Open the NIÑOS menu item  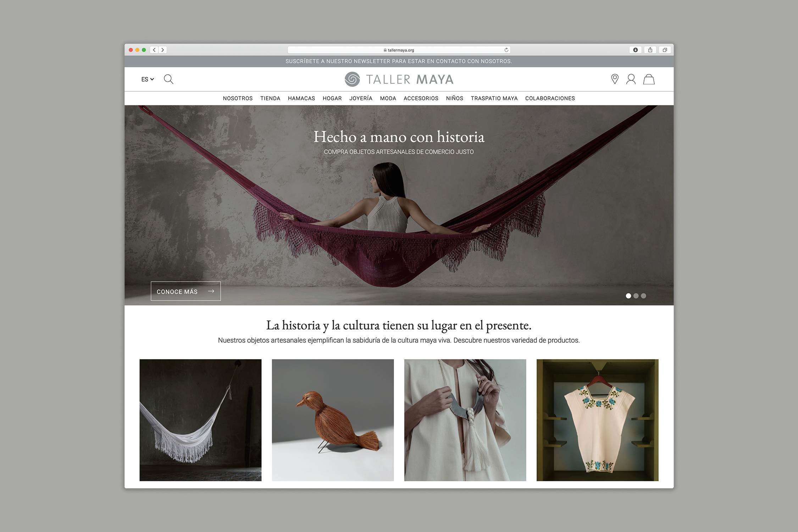point(455,98)
